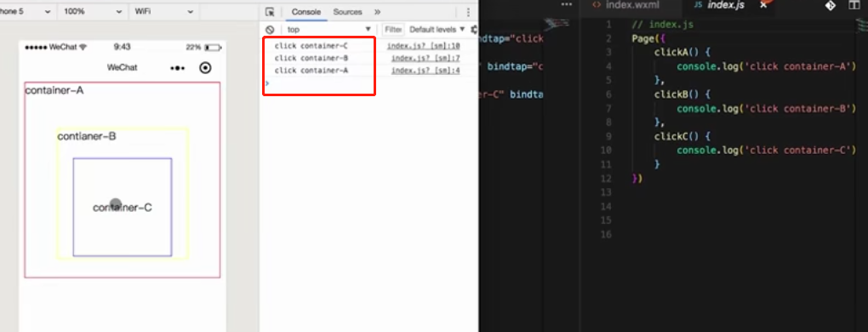
Task: Tap the container-A label in the simulator
Action: coord(54,90)
